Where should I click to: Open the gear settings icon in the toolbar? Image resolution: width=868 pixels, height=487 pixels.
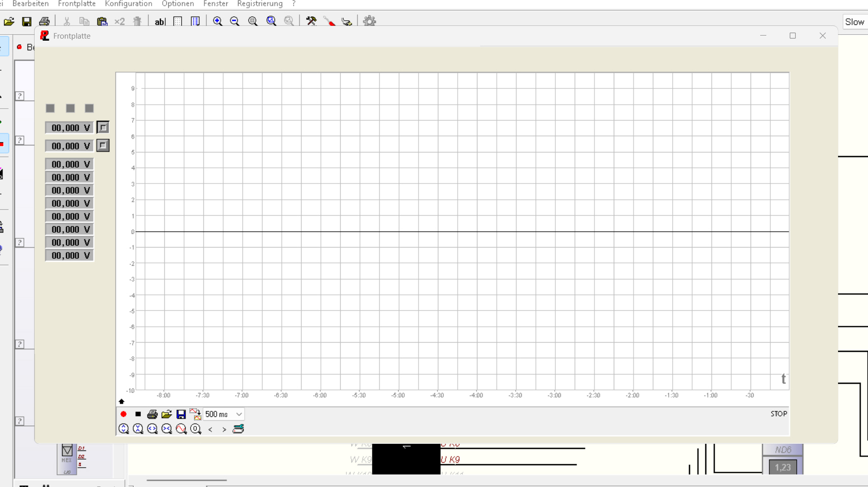pos(370,21)
